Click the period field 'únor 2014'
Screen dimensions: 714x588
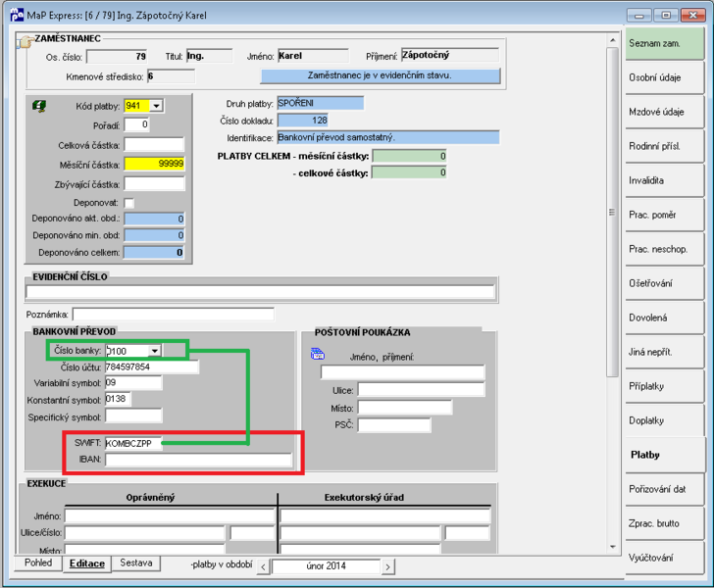point(326,566)
